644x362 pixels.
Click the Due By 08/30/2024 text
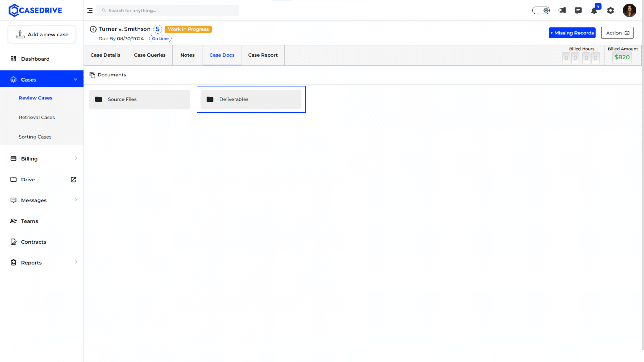pos(121,38)
